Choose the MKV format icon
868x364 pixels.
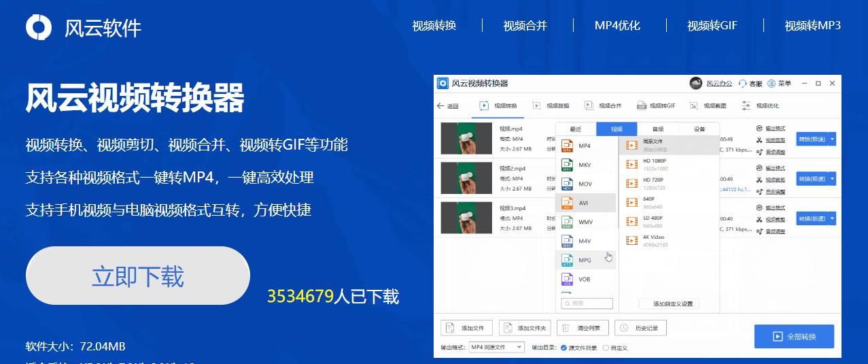[568, 165]
